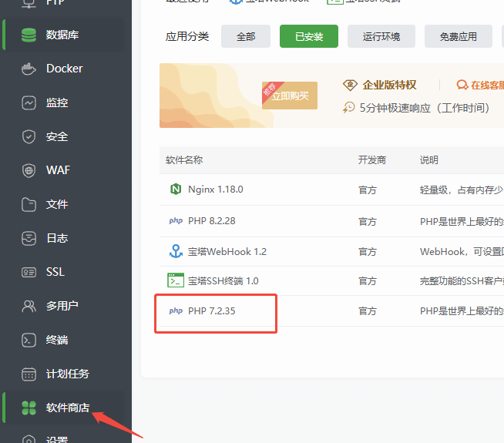
Task: Open PHP 8.2.28 software entry
Action: [211, 220]
